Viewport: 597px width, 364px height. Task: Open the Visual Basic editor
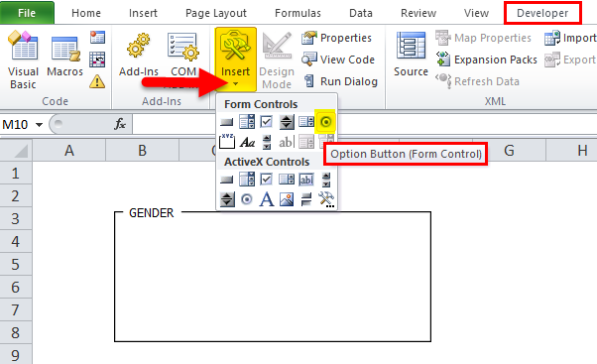pyautogui.click(x=23, y=61)
